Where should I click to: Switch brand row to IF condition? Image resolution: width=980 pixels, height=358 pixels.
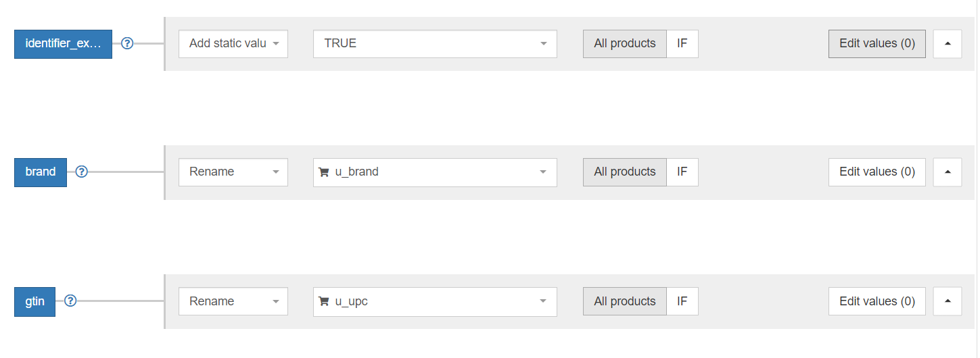point(682,172)
